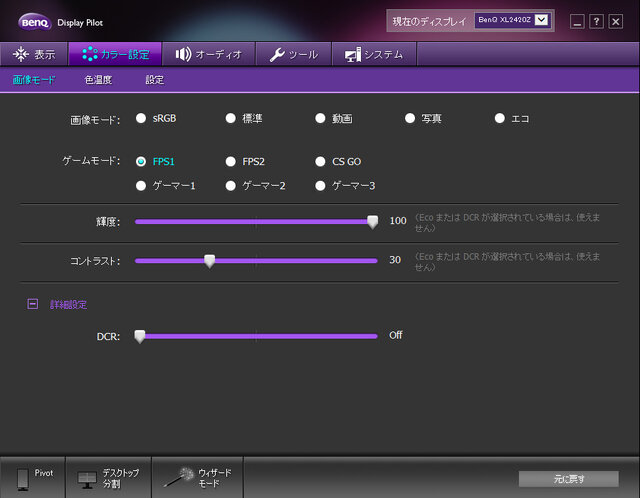640x498 pixels.
Task: Click the コントラスト contrast slider handle
Action: coord(209,261)
